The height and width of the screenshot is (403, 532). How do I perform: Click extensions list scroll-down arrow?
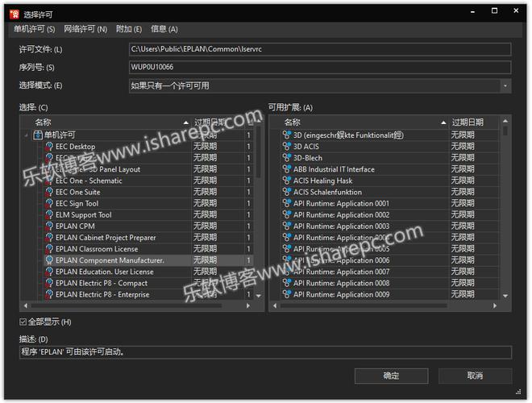(505, 296)
